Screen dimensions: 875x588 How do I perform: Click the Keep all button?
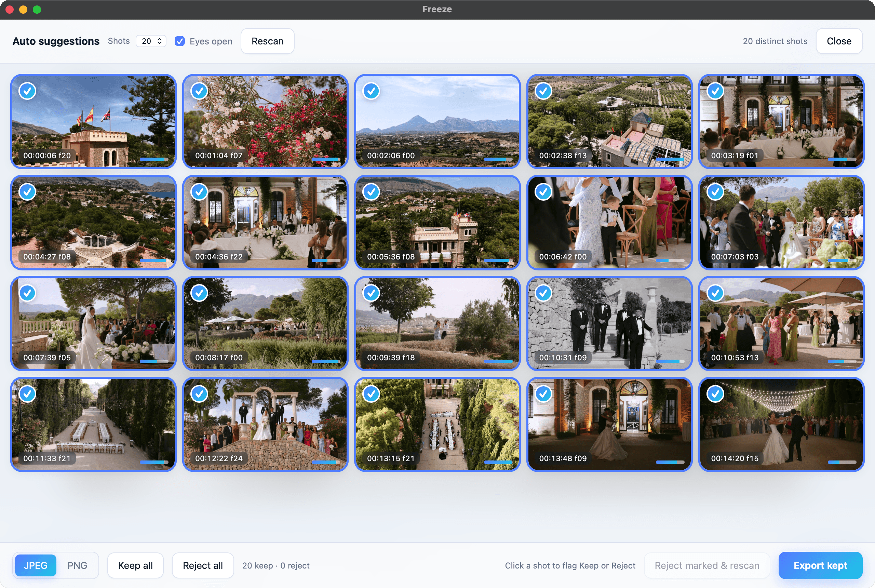point(135,565)
